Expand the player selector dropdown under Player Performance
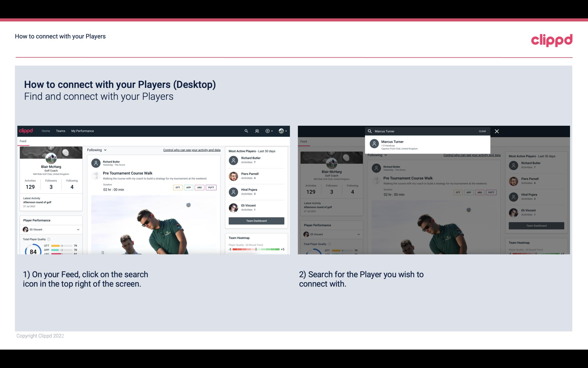This screenshot has width=588, height=368. (78, 229)
